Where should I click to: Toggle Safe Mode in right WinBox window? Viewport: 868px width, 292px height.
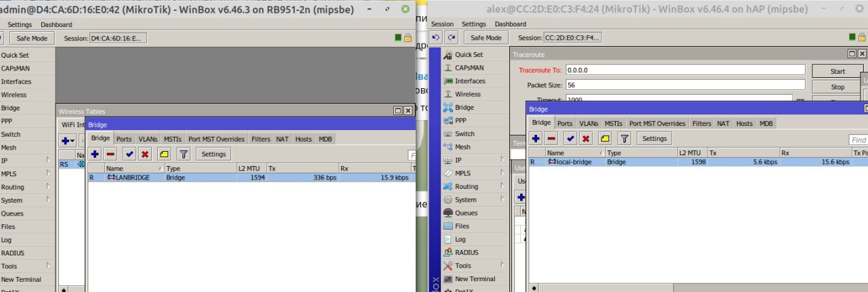[x=486, y=38]
